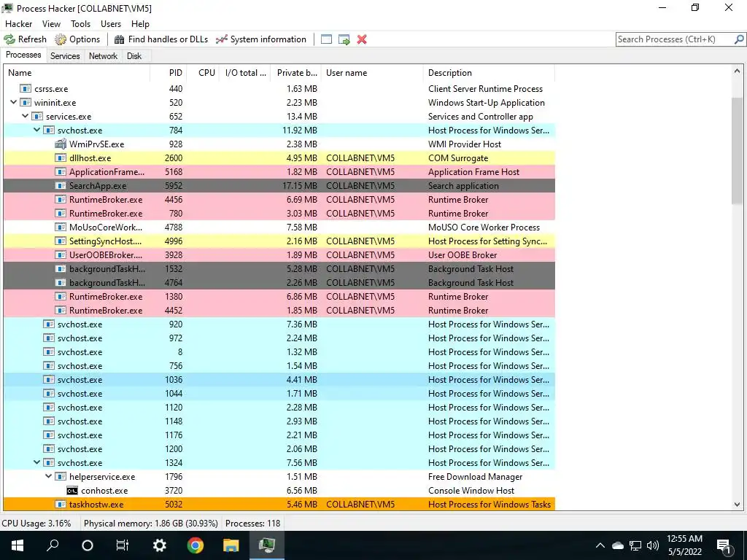Switch to the Disk tab
Viewport: 747px width, 560px height.
(134, 56)
